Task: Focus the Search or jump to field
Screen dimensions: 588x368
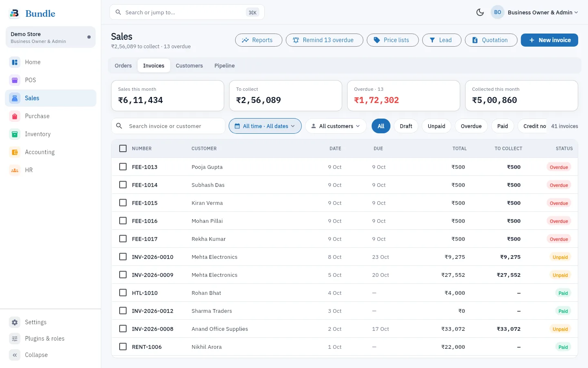Action: coord(187,12)
